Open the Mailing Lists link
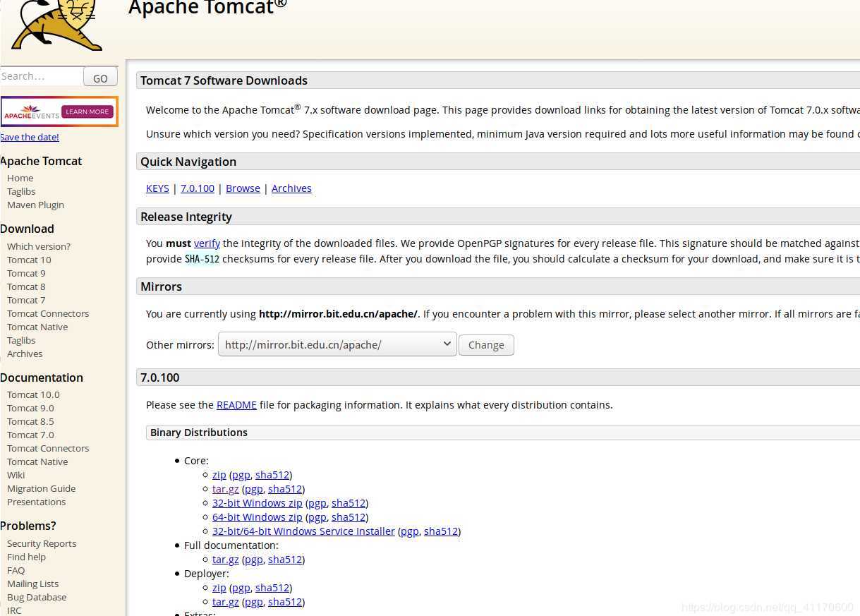Image resolution: width=860 pixels, height=616 pixels. click(32, 584)
